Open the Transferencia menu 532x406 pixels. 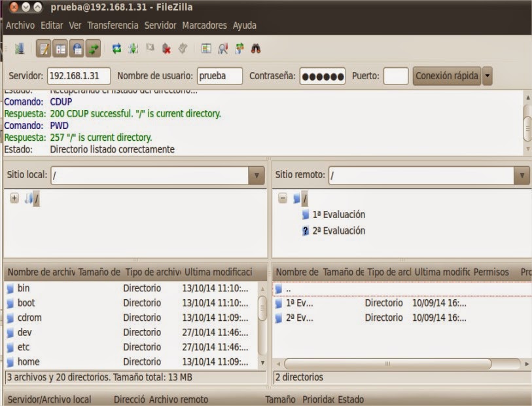(113, 25)
